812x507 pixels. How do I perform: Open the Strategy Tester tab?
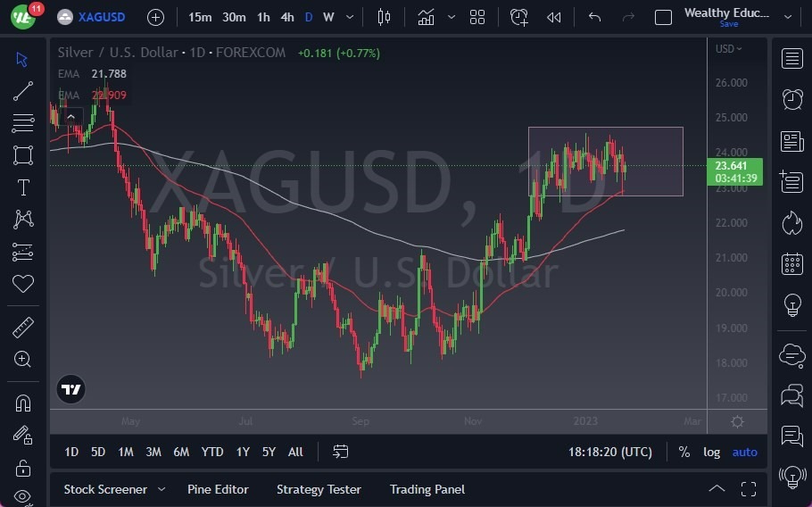[319, 489]
